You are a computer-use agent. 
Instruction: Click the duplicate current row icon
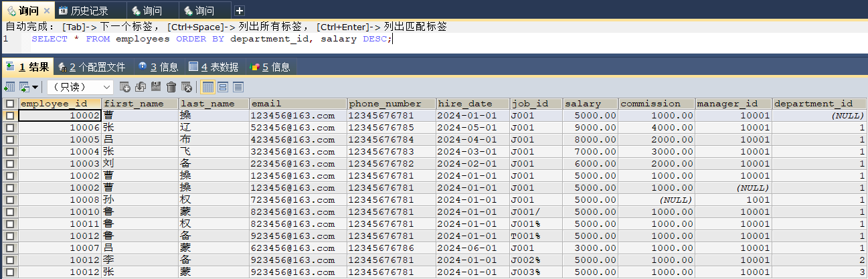[x=141, y=87]
